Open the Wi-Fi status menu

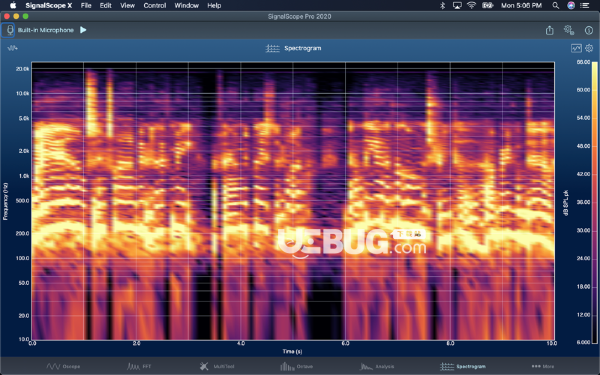471,5
